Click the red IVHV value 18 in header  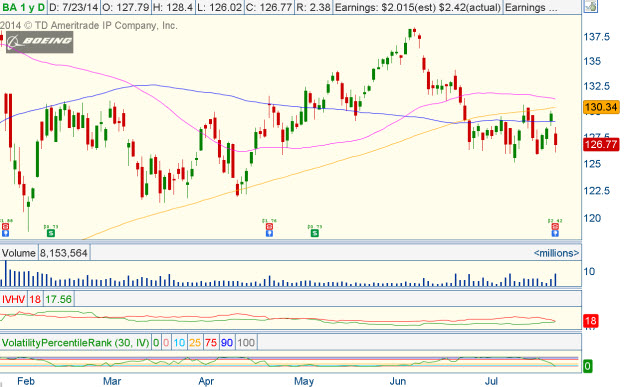(35, 299)
